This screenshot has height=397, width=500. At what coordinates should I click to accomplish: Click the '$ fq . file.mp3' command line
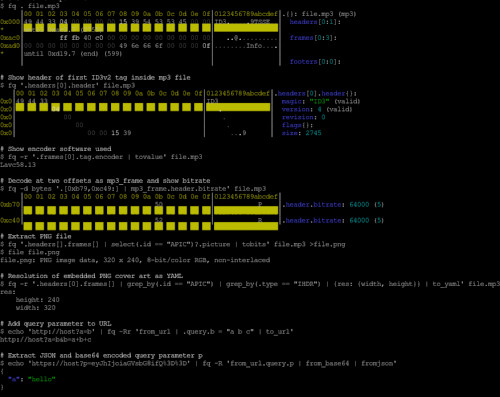coord(30,6)
